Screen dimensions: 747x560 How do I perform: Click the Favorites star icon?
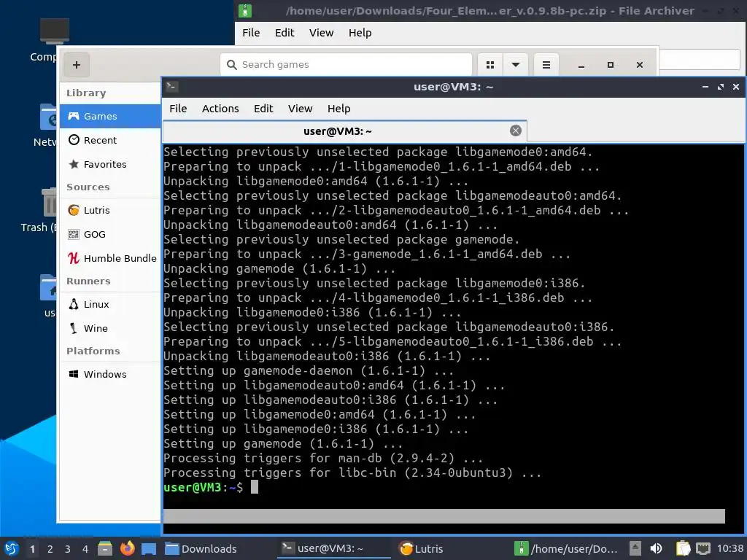click(x=74, y=164)
